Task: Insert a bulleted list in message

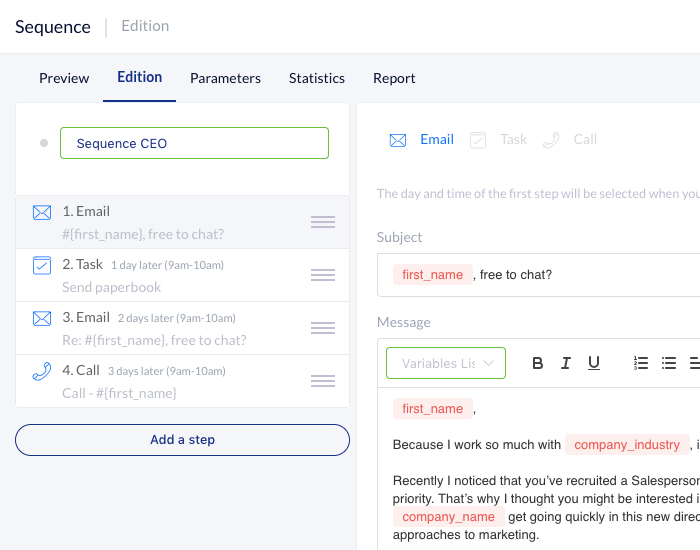Action: (669, 363)
